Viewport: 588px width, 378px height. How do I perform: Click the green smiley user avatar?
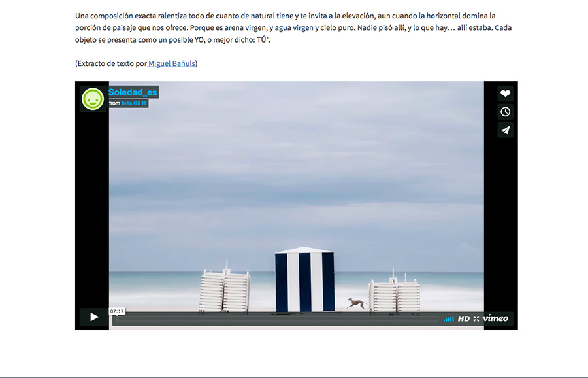click(93, 99)
